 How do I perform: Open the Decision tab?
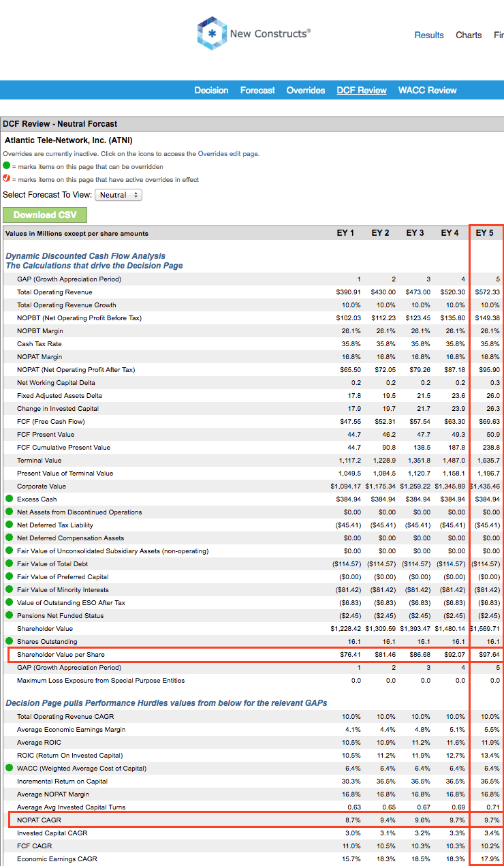[x=211, y=90]
